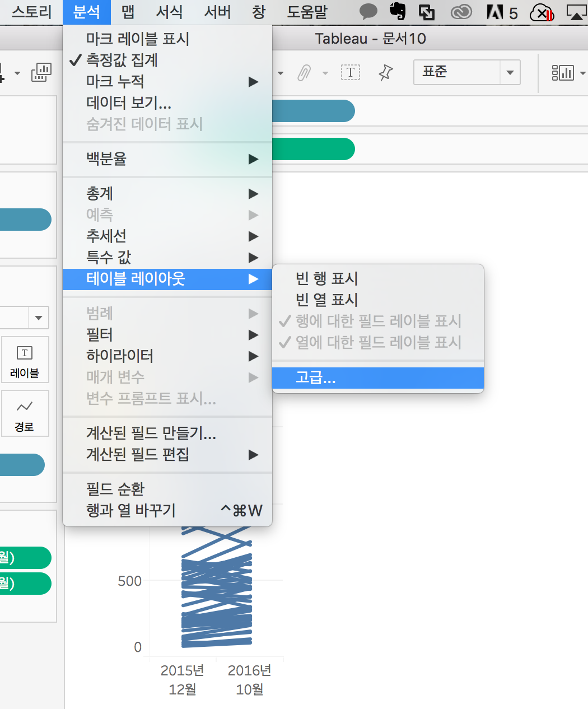This screenshot has width=588, height=709.
Task: Select 필드 순환 menu item
Action: [x=167, y=489]
